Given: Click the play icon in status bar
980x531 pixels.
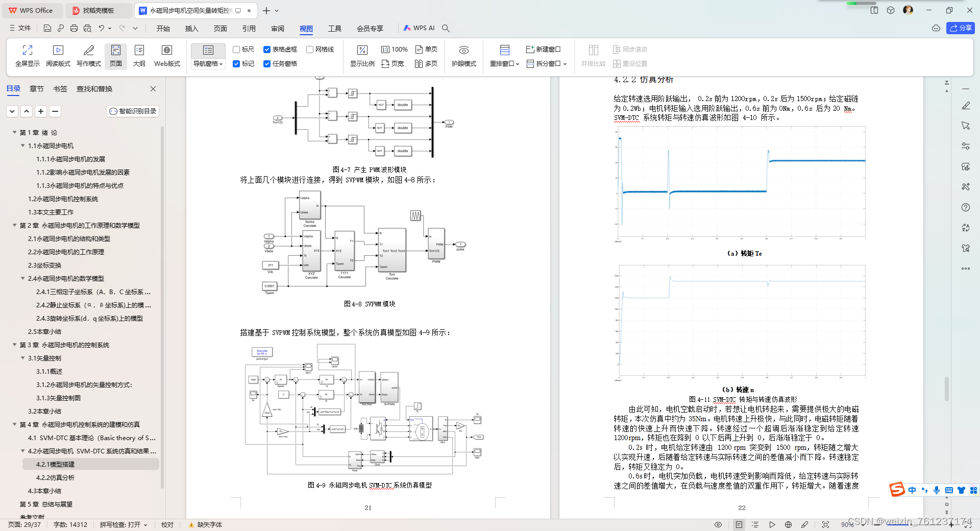Looking at the screenshot, I should coord(772,524).
